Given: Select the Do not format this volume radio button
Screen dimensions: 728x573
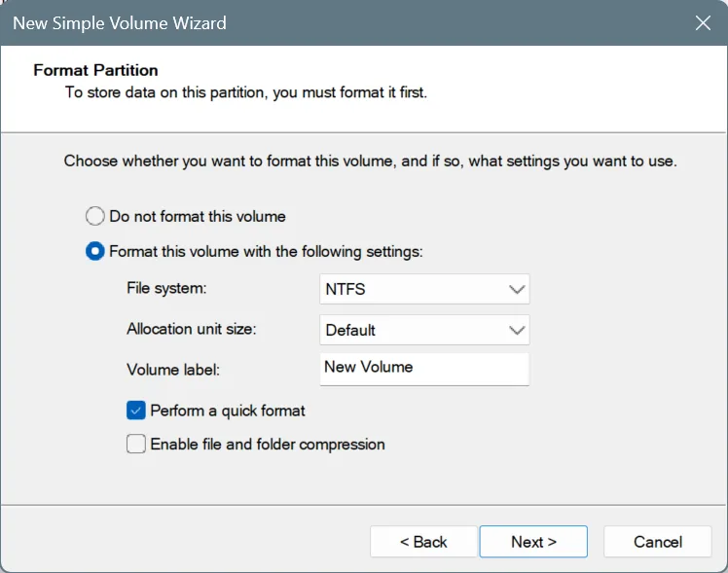Looking at the screenshot, I should point(94,216).
